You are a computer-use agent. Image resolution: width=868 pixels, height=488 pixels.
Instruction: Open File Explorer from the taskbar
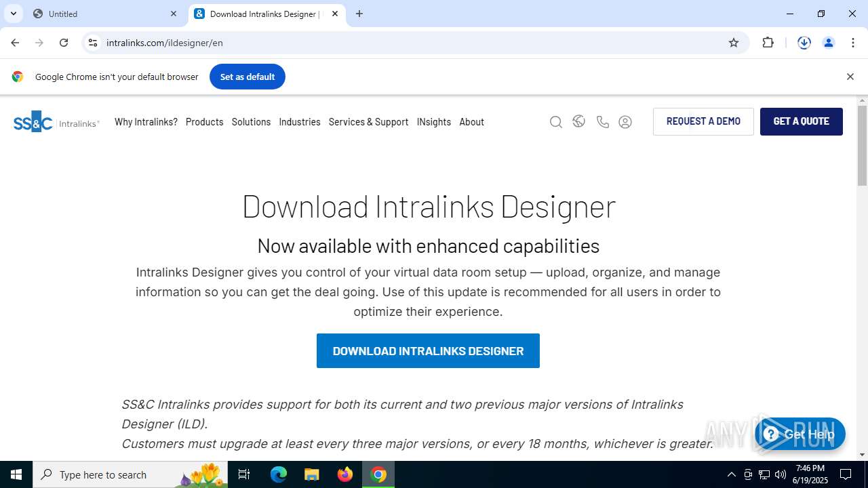click(311, 474)
